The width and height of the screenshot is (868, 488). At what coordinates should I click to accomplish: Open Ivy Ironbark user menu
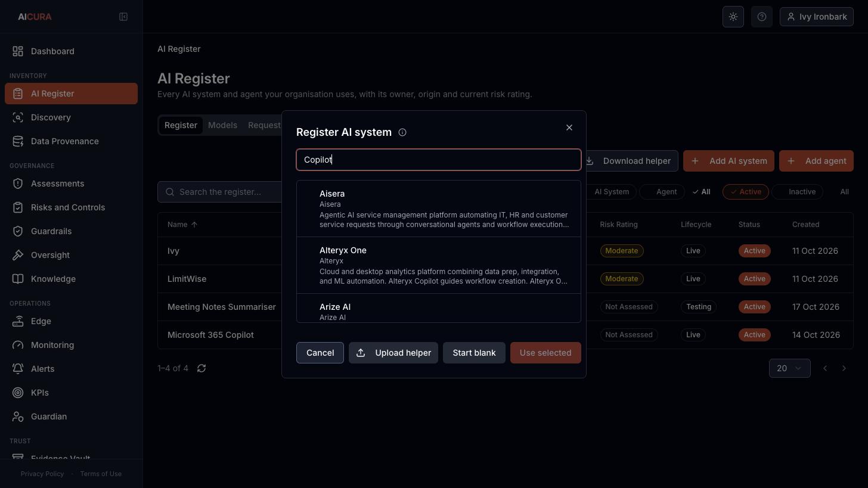pos(817,17)
